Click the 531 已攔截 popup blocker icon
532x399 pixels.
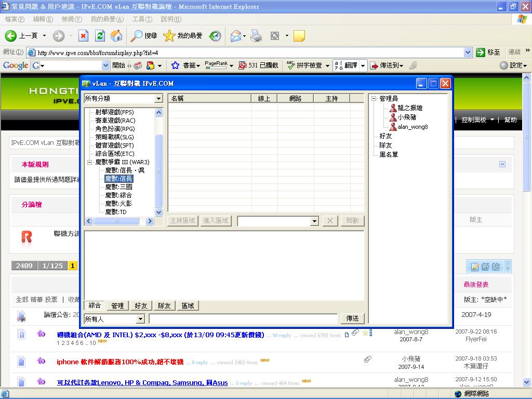tap(243, 65)
